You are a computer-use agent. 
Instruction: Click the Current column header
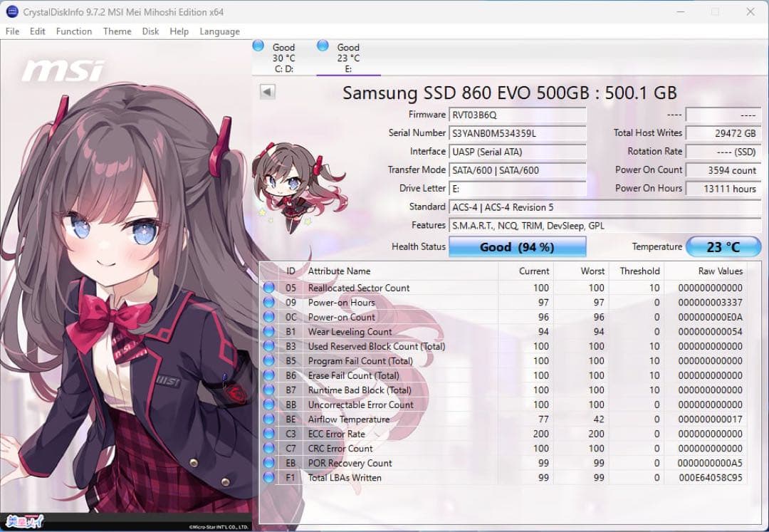tap(533, 271)
